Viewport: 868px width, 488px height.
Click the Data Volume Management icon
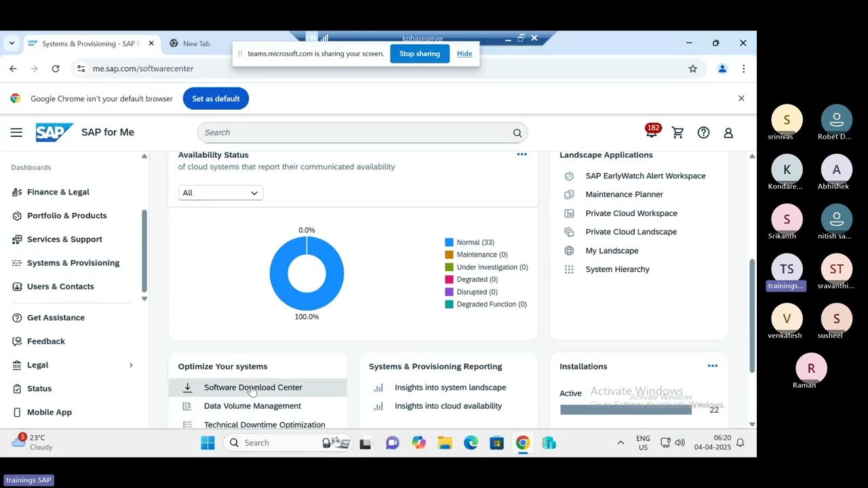click(x=188, y=406)
